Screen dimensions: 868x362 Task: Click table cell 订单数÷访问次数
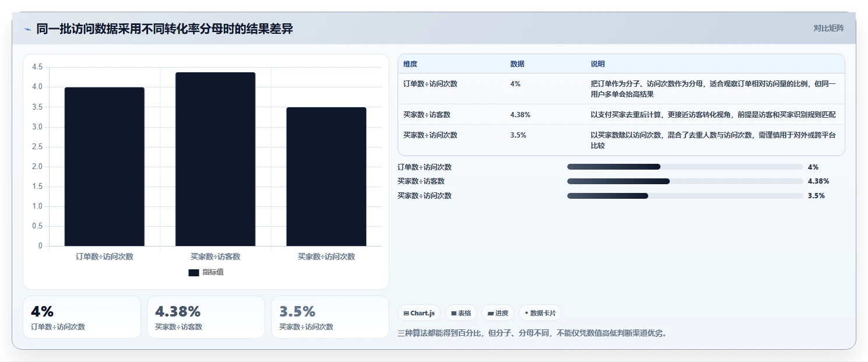pyautogui.click(x=430, y=84)
